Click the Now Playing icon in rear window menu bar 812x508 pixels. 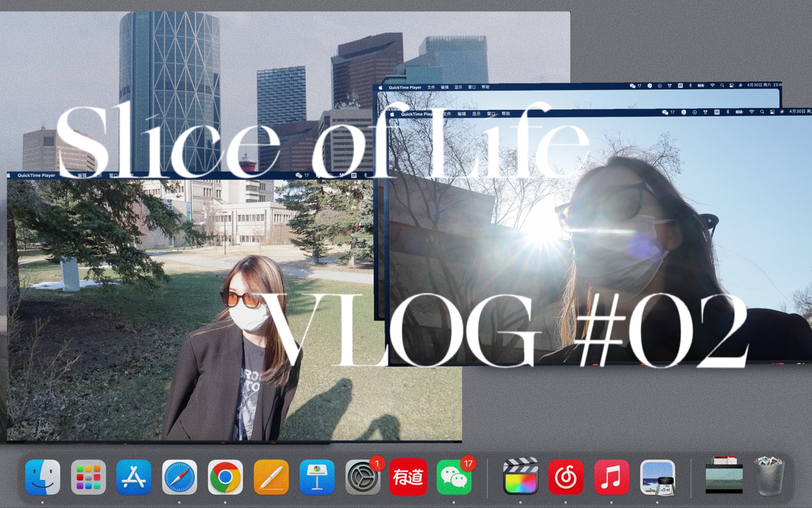tap(660, 86)
